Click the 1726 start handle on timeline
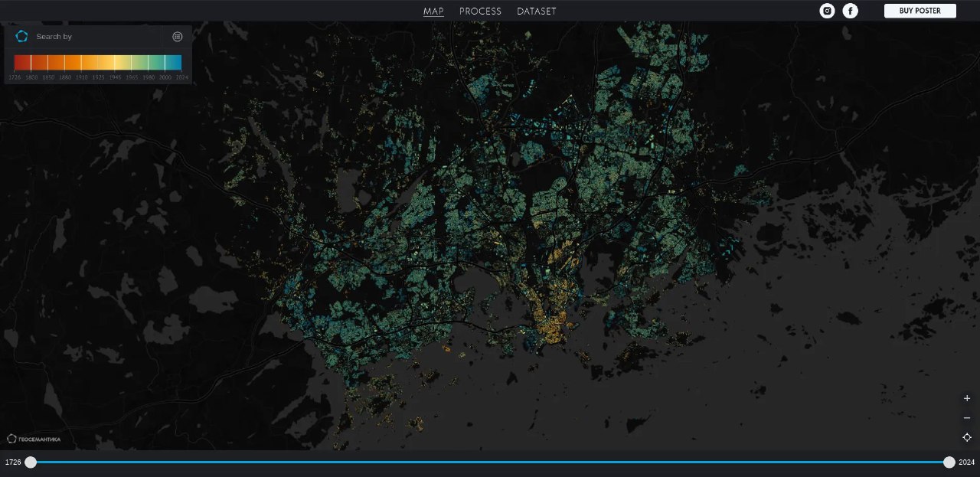 pos(31,462)
